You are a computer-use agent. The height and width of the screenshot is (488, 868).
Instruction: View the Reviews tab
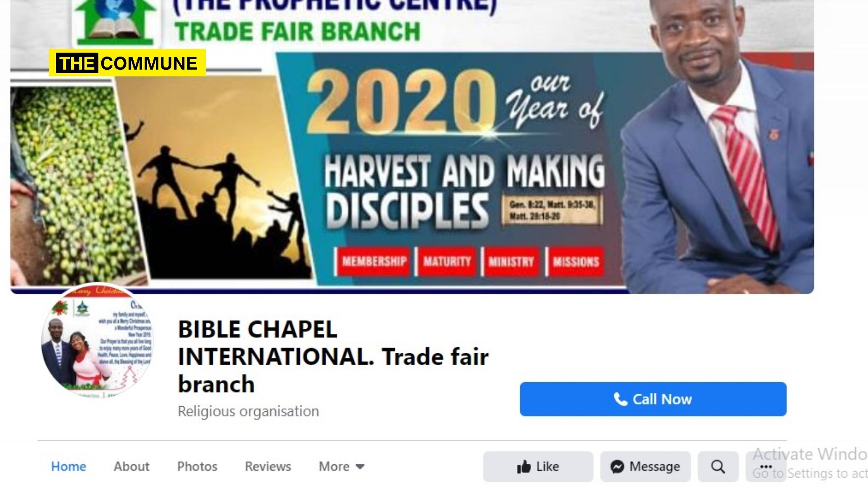pos(268,466)
